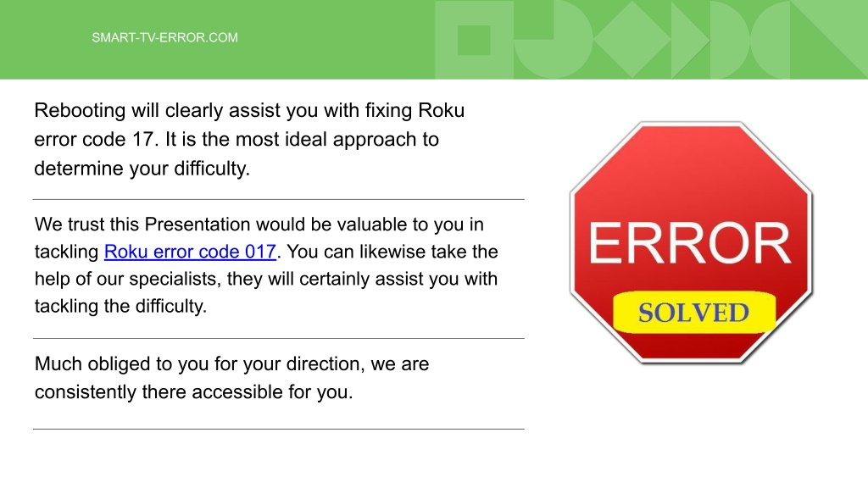Click the white ERROR word on the sign

point(690,243)
